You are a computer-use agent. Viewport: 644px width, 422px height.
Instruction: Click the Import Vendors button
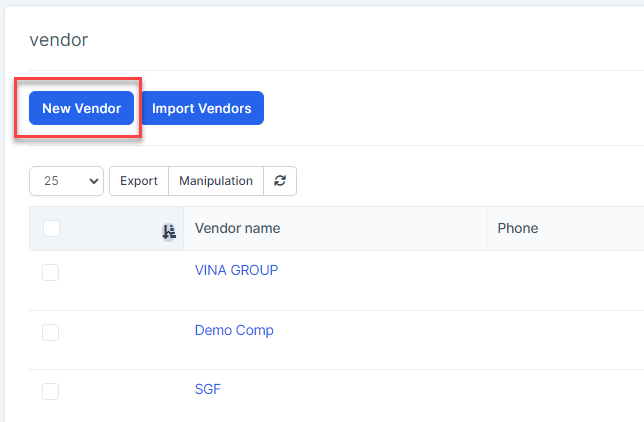(202, 108)
